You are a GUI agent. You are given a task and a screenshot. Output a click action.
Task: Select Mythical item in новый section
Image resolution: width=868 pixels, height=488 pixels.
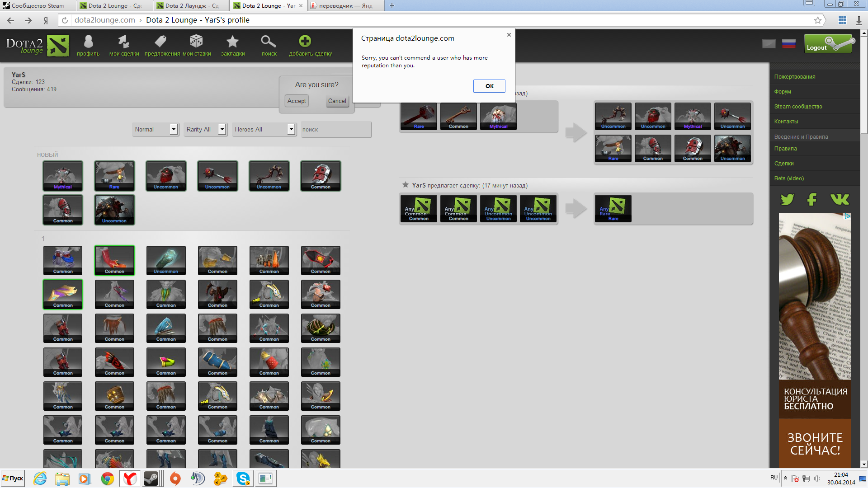tap(63, 176)
